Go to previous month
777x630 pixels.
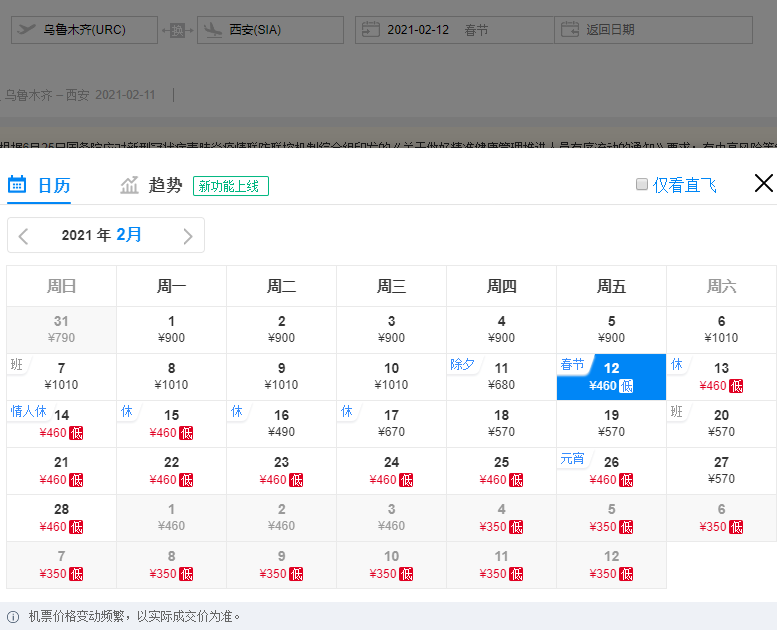point(24,236)
